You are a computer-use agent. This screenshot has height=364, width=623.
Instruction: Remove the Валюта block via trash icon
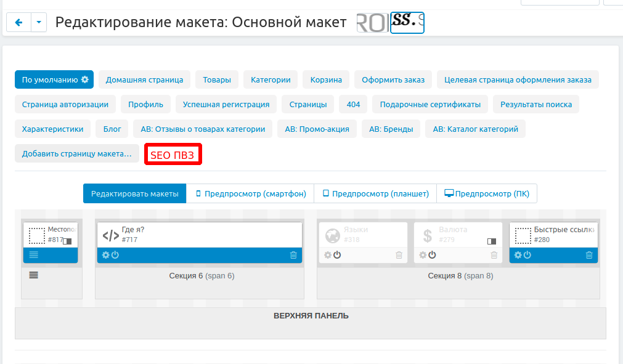[494, 255]
